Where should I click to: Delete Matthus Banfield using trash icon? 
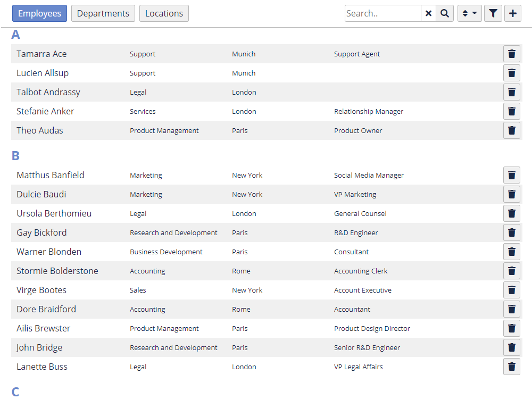coord(511,175)
